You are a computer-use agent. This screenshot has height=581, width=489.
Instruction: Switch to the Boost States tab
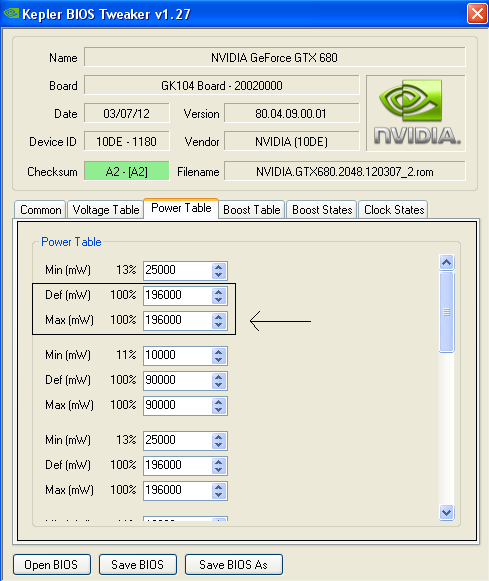pyautogui.click(x=322, y=210)
